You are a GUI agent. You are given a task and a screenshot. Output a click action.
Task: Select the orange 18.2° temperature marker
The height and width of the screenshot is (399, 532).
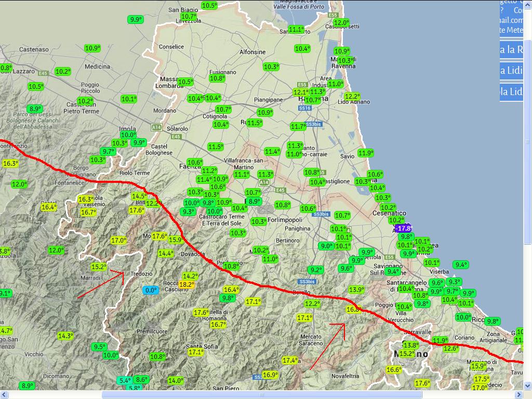click(x=187, y=285)
